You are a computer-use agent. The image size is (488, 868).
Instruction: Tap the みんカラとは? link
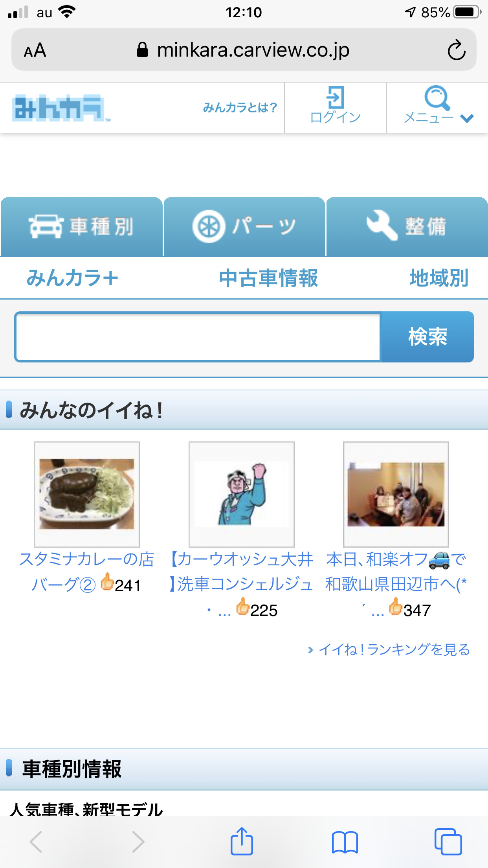coord(240,107)
